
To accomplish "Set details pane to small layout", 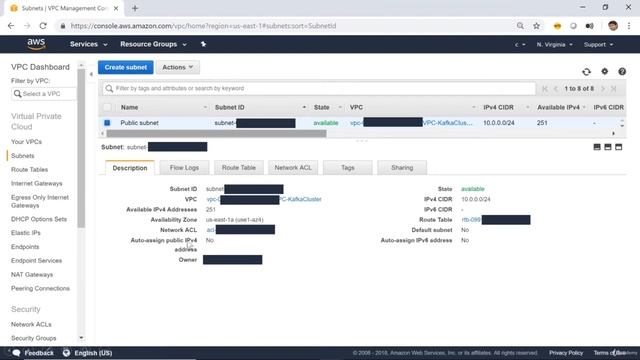I will pyautogui.click(x=597, y=147).
